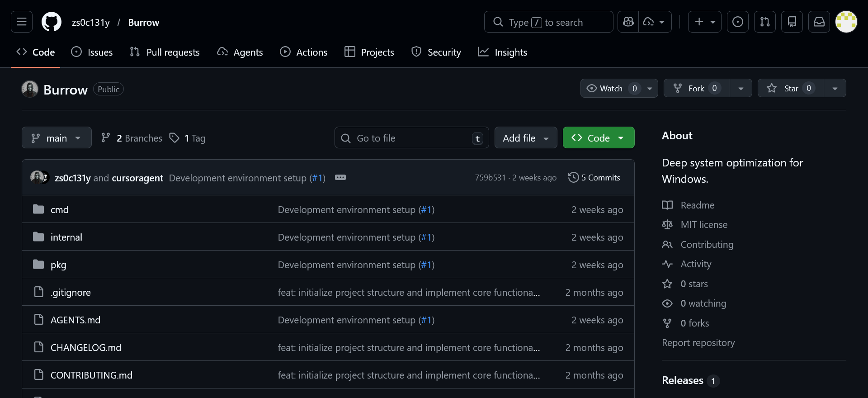Image resolution: width=868 pixels, height=398 pixels.
Task: Switch to the Insights tab
Action: coord(502,52)
